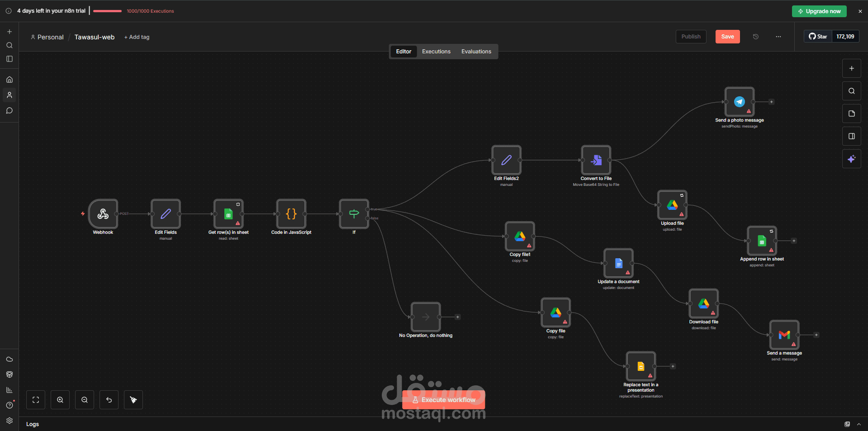Add a sticky note to the canvas
The height and width of the screenshot is (431, 868).
click(x=852, y=114)
